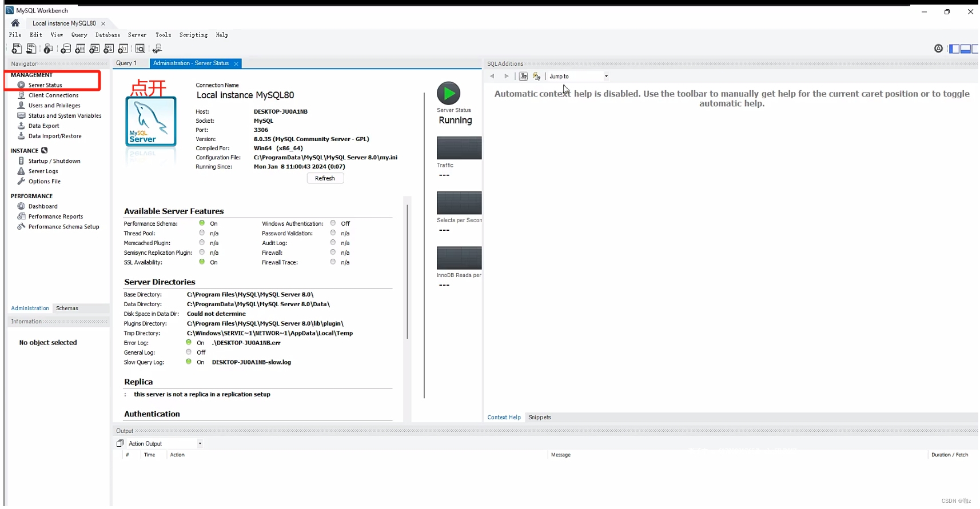Screen dimensions: 980x509
Task: Toggle the left sidebar panel icon
Action: click(x=954, y=49)
